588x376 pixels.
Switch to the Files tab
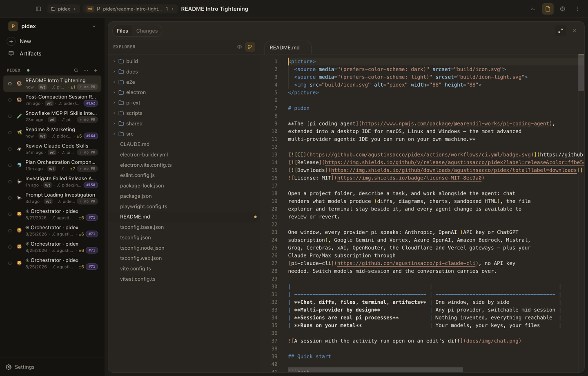[x=122, y=31]
